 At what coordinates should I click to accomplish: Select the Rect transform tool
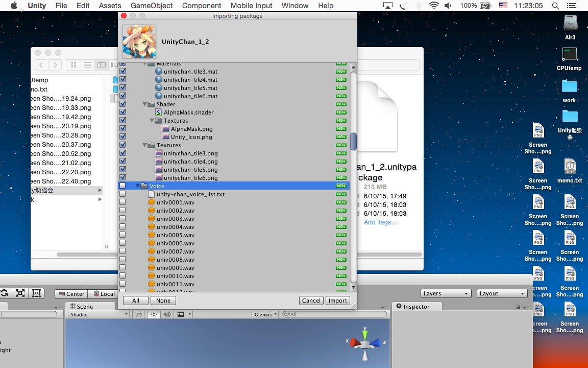click(36, 293)
